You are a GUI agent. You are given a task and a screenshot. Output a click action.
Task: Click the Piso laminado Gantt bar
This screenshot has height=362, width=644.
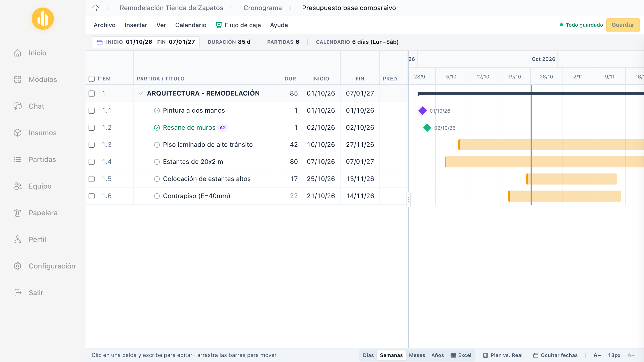coord(551,145)
